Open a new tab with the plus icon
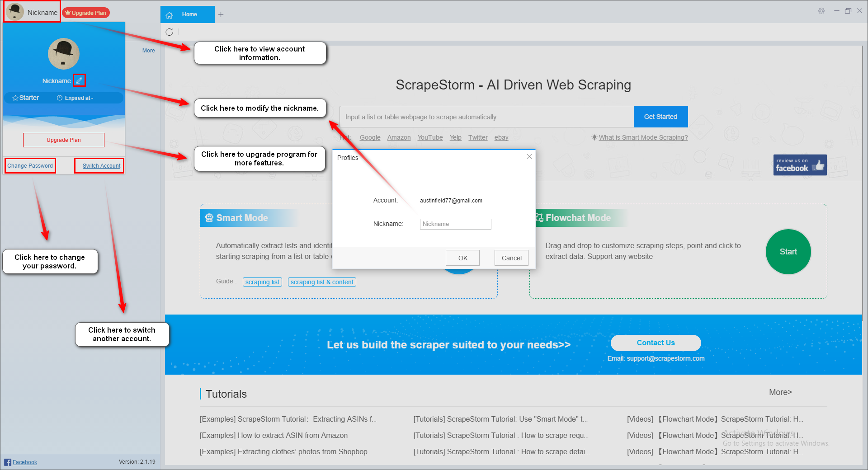 coord(221,14)
